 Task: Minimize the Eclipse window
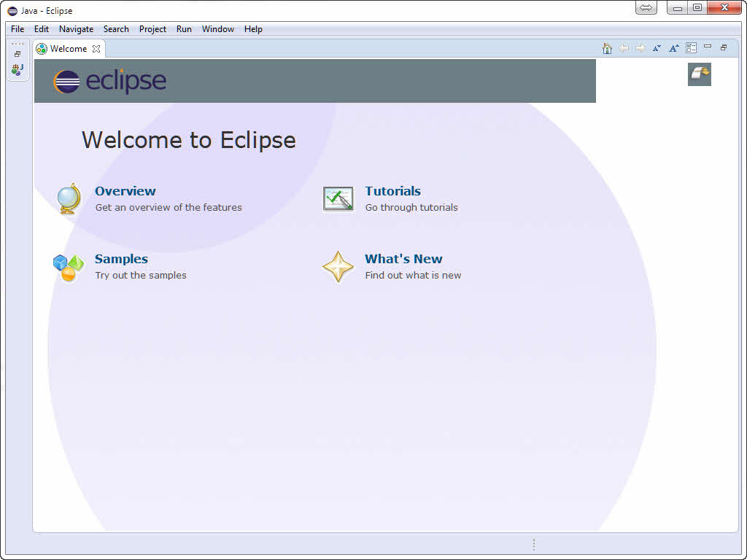coord(677,7)
